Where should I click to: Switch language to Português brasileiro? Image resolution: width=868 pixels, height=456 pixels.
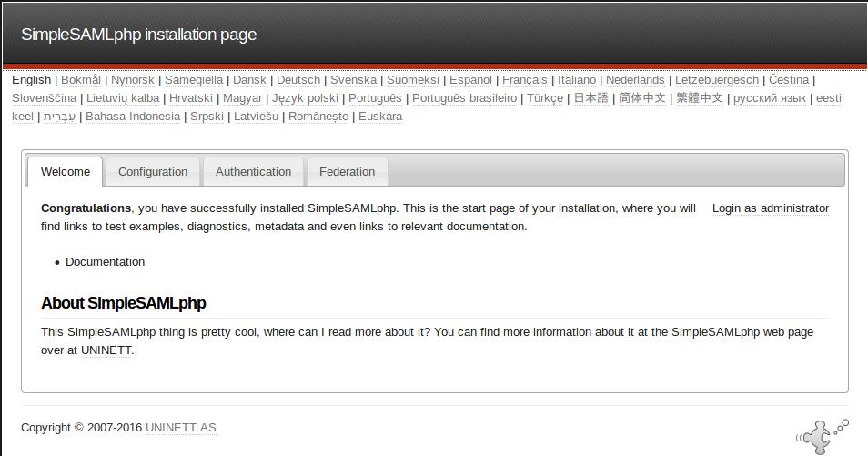coord(464,98)
